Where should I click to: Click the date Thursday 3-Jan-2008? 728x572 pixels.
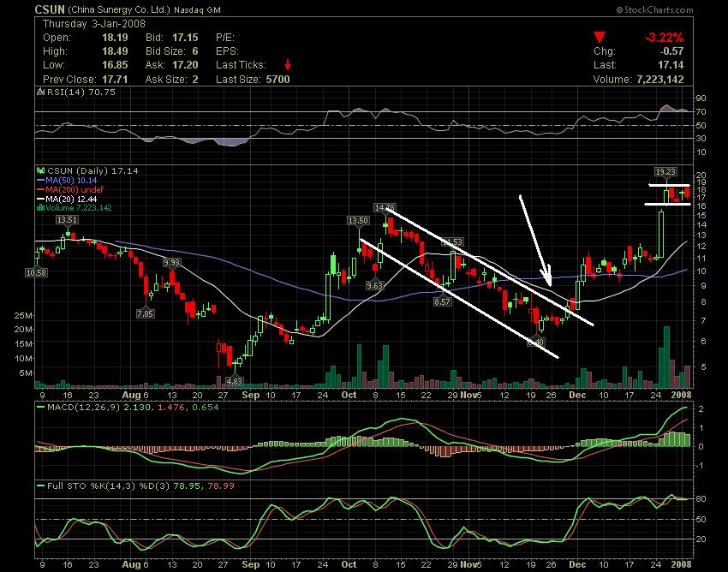click(x=94, y=24)
